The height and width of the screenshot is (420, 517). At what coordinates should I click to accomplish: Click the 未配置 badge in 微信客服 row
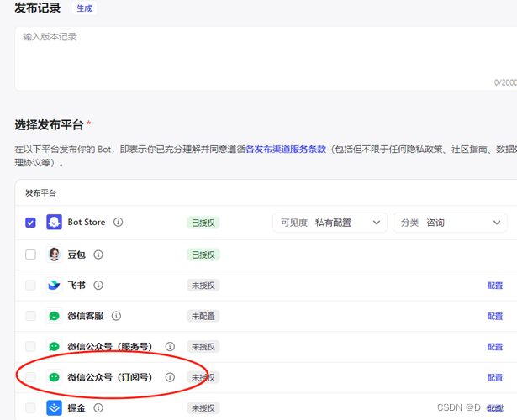click(203, 316)
